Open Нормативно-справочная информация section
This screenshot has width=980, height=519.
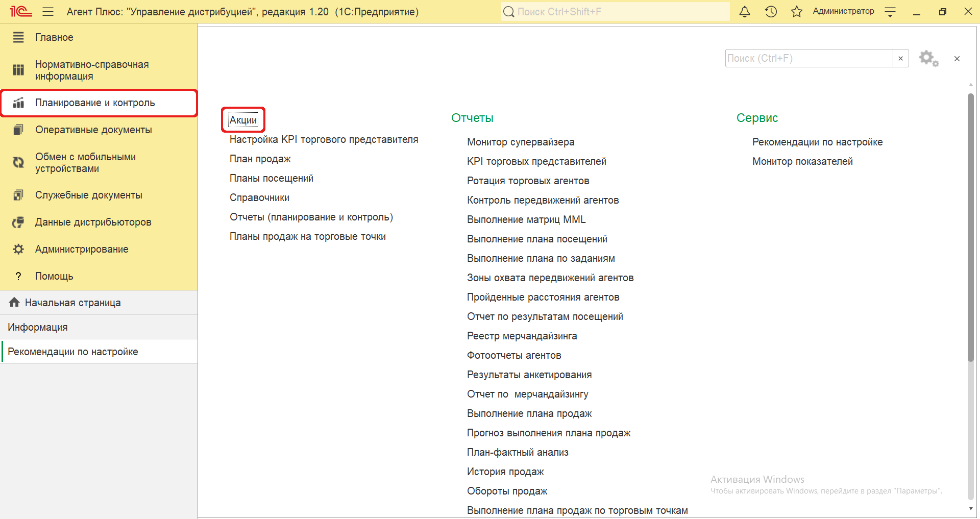click(99, 70)
